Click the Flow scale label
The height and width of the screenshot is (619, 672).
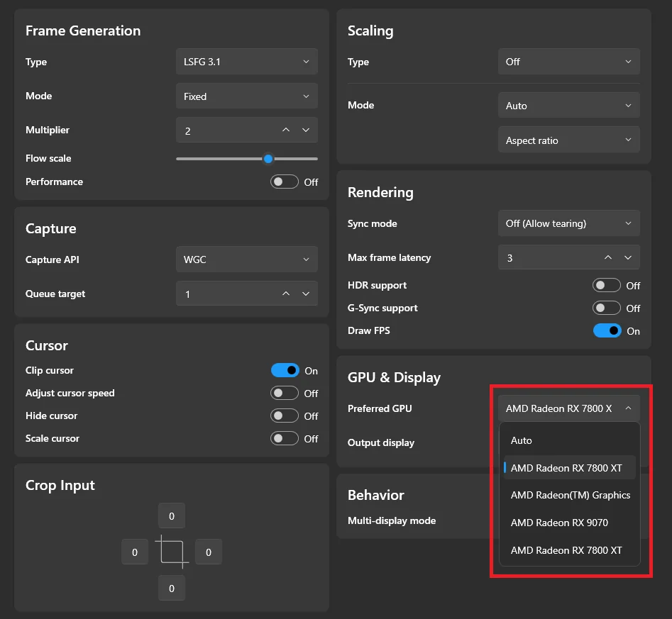coord(48,159)
